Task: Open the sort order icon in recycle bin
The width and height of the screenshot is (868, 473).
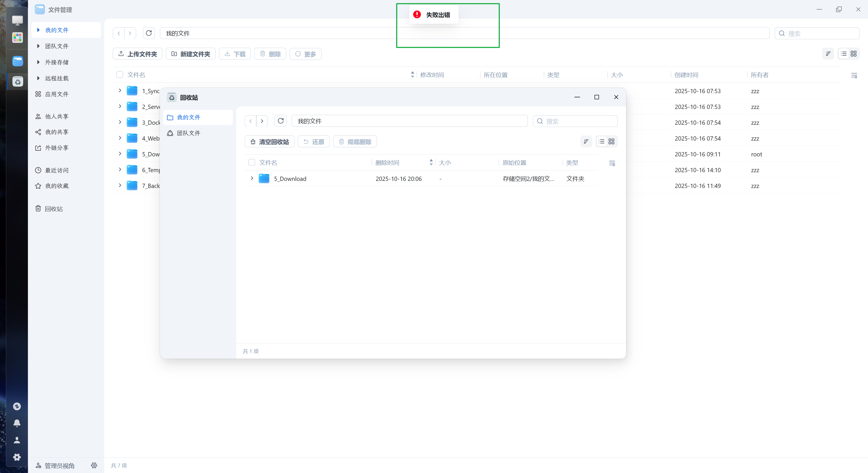Action: click(x=586, y=141)
